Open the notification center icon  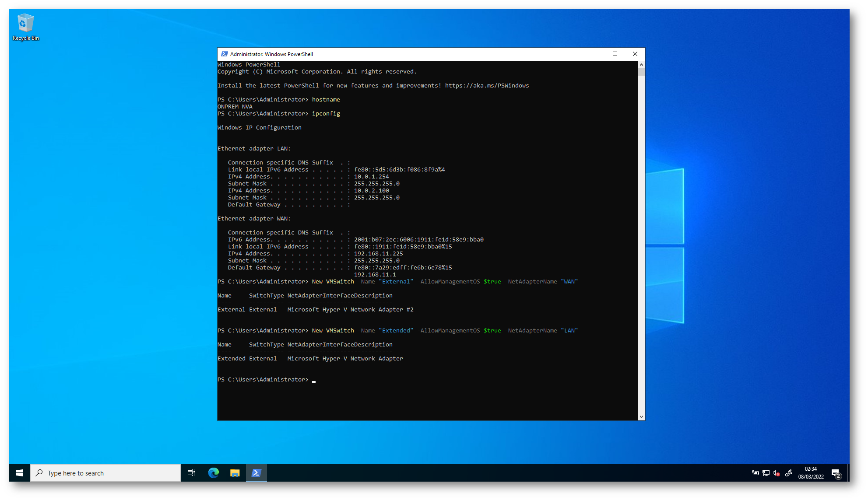(836, 473)
